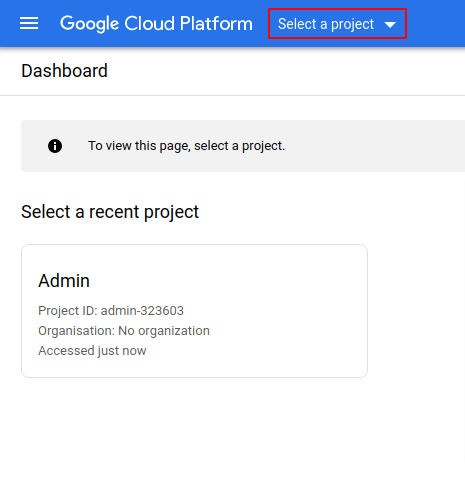465x481 pixels.
Task: Click the Organisation: No organization line
Action: (x=124, y=331)
